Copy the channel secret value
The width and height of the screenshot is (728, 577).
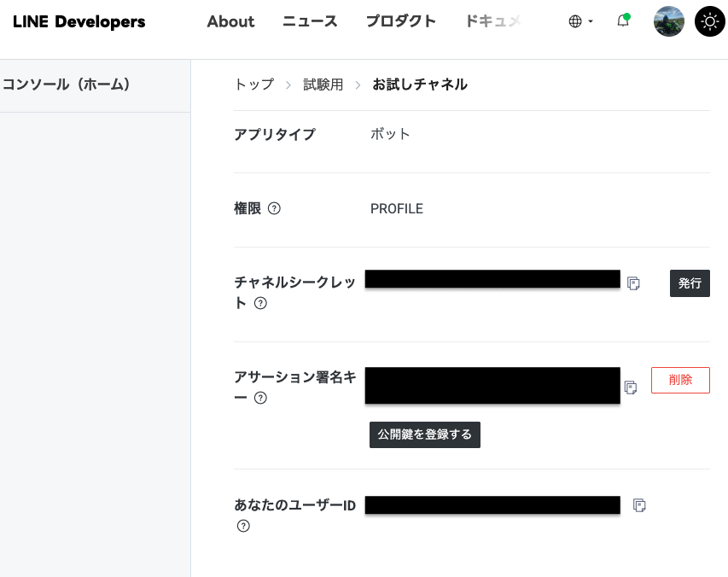tap(633, 283)
